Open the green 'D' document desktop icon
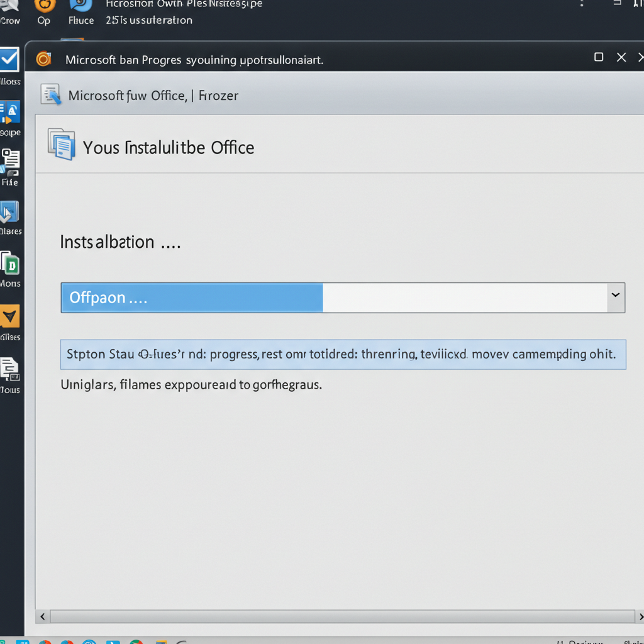The width and height of the screenshot is (644, 644). [x=10, y=263]
